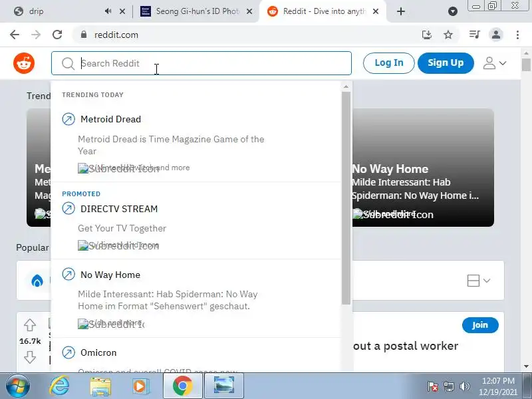Mute audio icon on drip tab
The image size is (532, 399).
coord(108,11)
